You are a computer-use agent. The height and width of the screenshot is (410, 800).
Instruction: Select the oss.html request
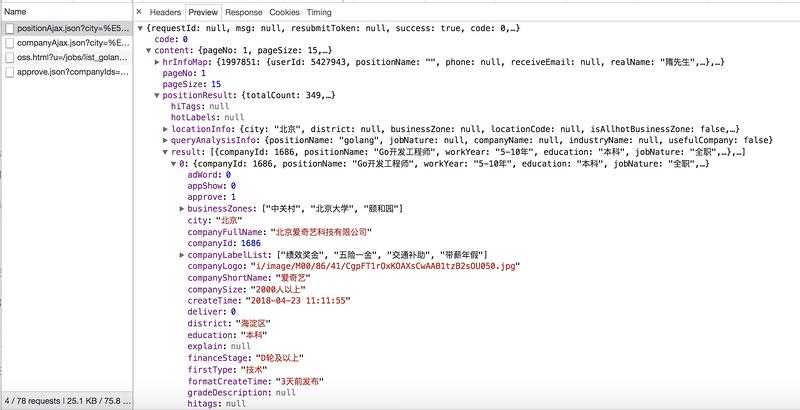pyautogui.click(x=67, y=58)
